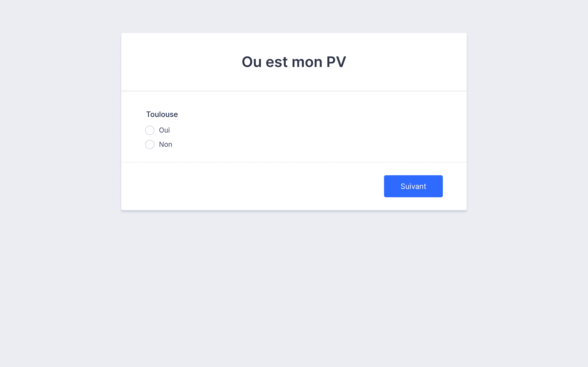Image resolution: width=588 pixels, height=367 pixels.
Task: Click the form title text
Action: (294, 62)
